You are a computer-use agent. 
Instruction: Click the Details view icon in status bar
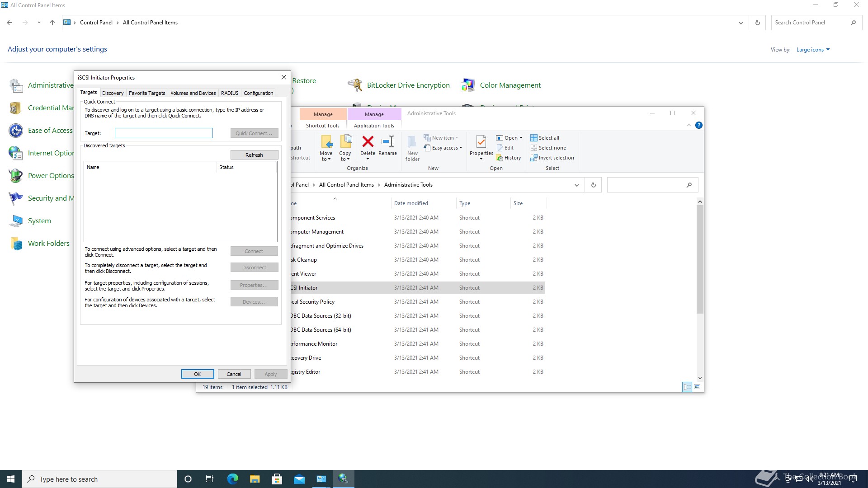tap(687, 387)
